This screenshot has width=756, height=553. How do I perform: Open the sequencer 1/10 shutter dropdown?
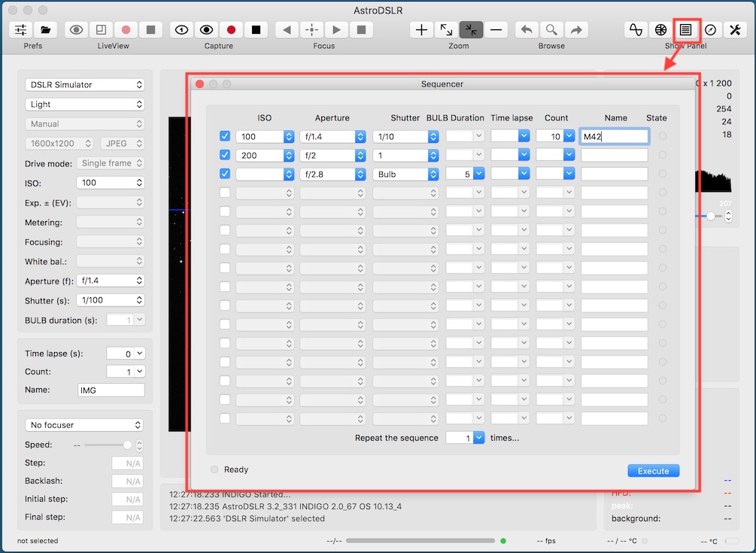tap(405, 136)
